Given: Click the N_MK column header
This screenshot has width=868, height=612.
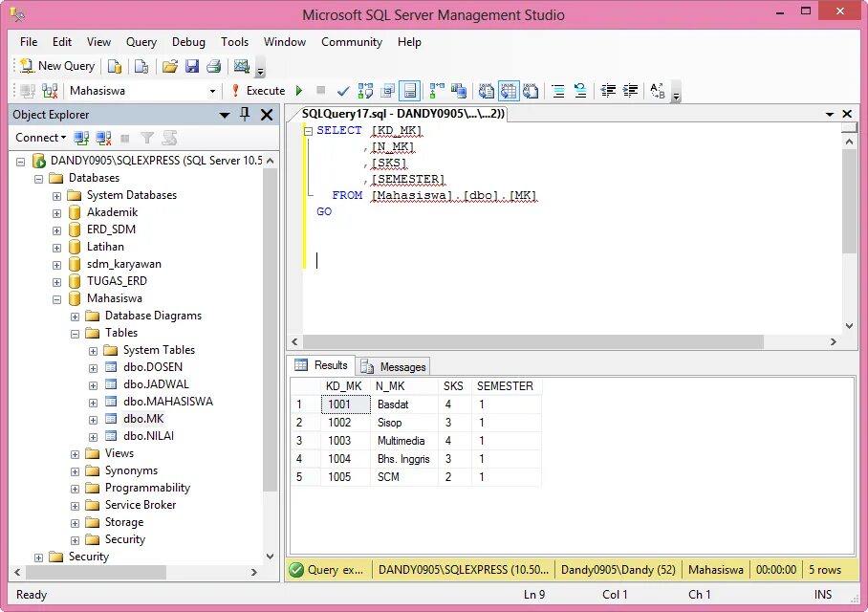Looking at the screenshot, I should [403, 386].
